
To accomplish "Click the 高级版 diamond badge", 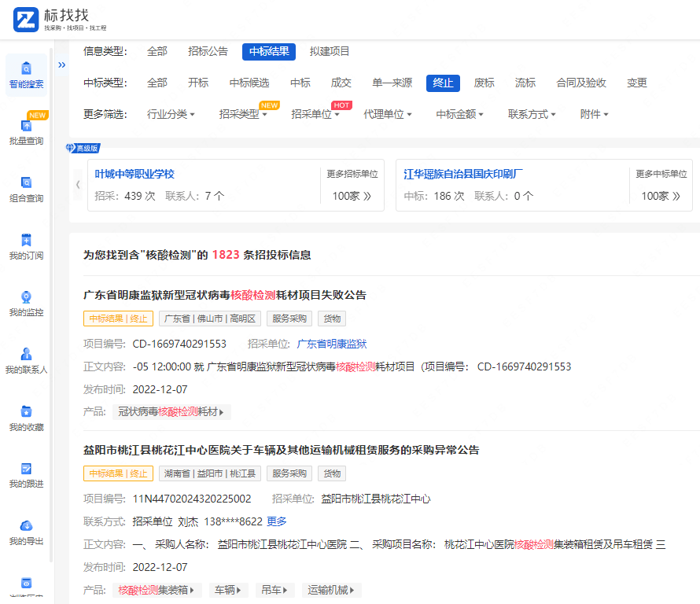I will coord(83,148).
